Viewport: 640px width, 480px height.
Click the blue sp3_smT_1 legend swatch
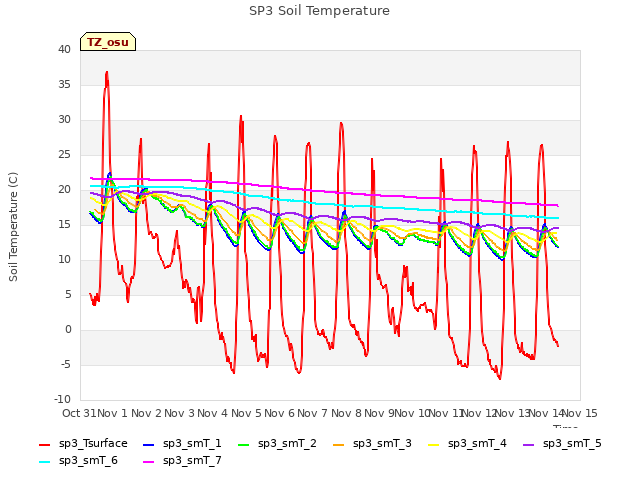click(x=149, y=444)
